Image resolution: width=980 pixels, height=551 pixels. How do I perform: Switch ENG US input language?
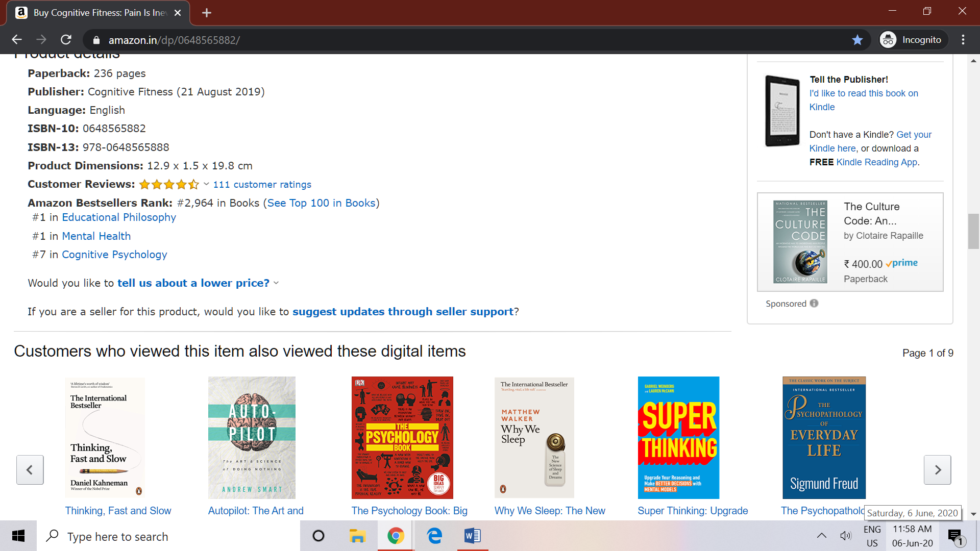872,536
